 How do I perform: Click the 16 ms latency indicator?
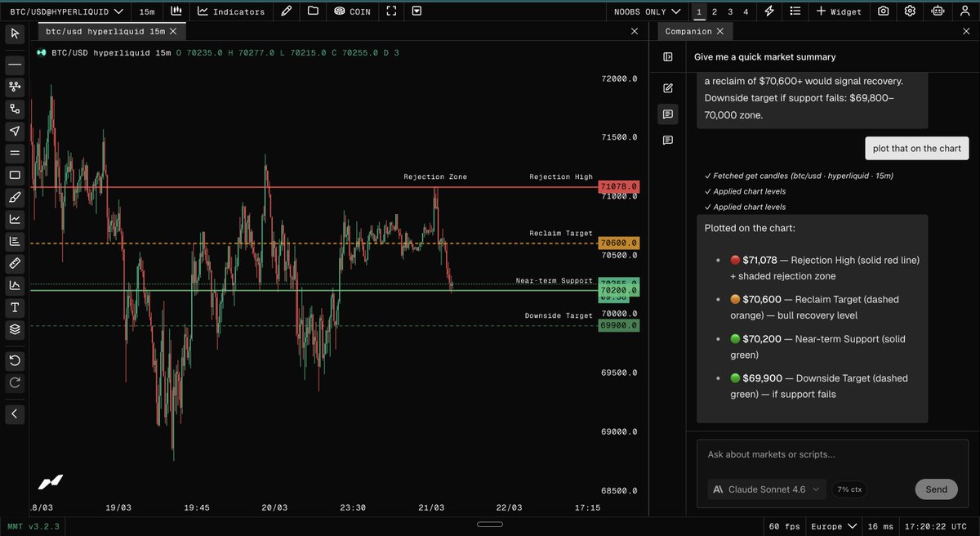pos(880,526)
